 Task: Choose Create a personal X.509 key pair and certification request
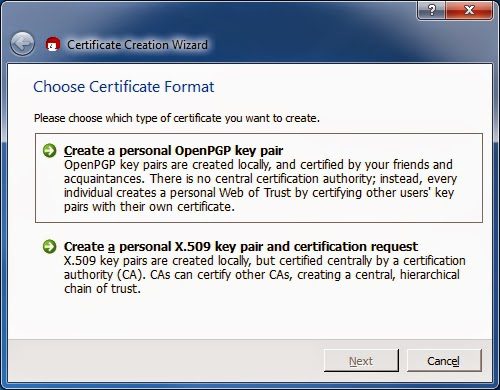(x=259, y=268)
